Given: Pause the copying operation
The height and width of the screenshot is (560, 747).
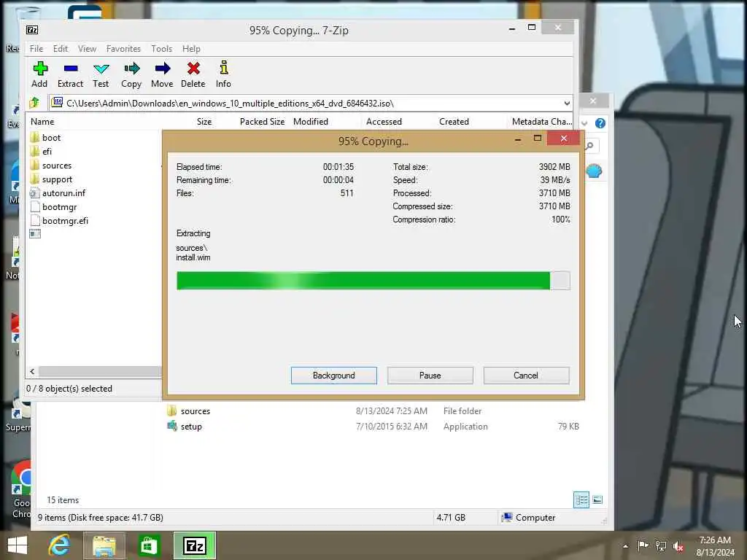Looking at the screenshot, I should click(x=430, y=376).
